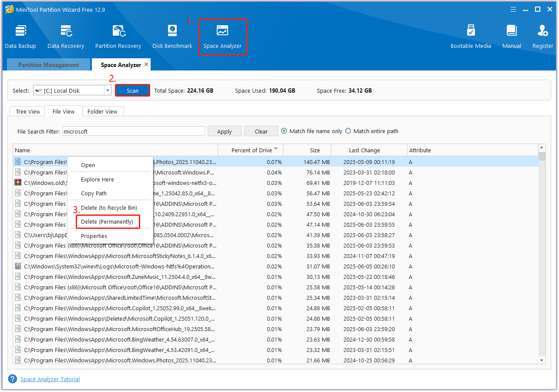The image size is (559, 392).
Task: Expand the drive selection dropdown
Action: tap(108, 90)
